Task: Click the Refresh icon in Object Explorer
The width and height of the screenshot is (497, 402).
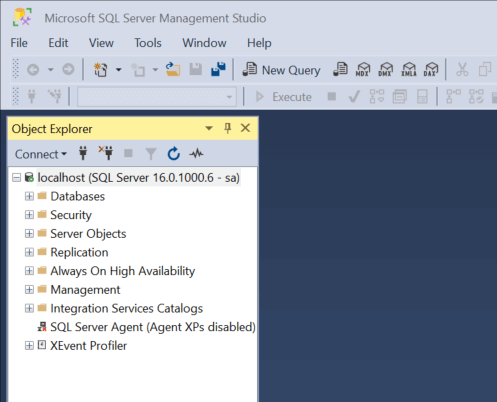Action: [174, 154]
